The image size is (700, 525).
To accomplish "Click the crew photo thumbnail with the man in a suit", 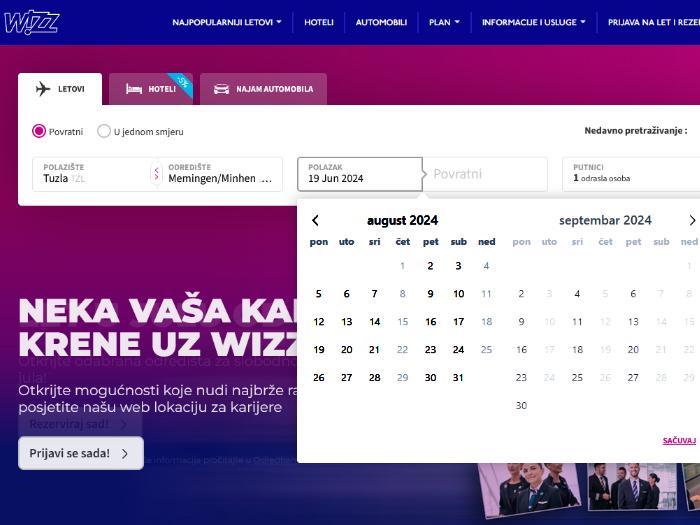I will 631,487.
